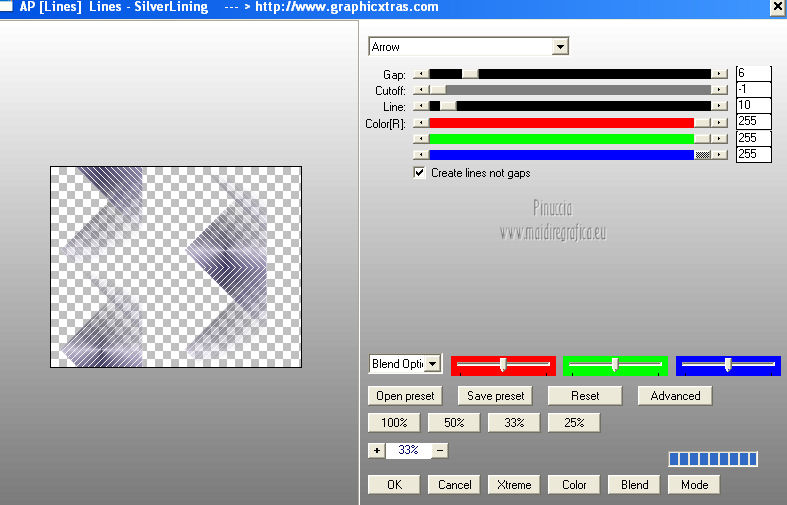Click the blue progress bar
This screenshot has width=787, height=505.
[713, 459]
